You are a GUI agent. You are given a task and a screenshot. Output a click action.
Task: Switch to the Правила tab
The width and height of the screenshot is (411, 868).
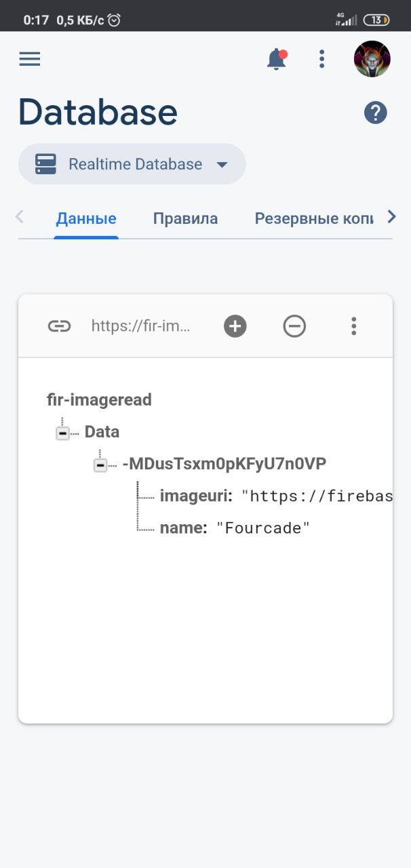coord(185,218)
